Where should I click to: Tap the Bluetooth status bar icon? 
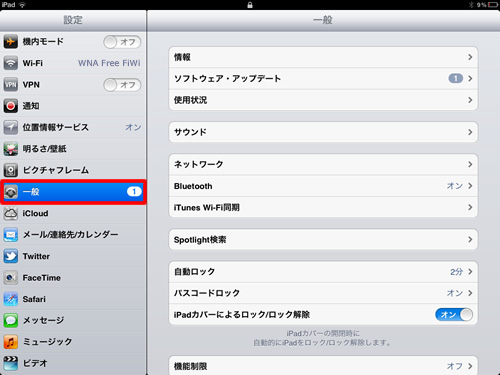click(x=471, y=5)
